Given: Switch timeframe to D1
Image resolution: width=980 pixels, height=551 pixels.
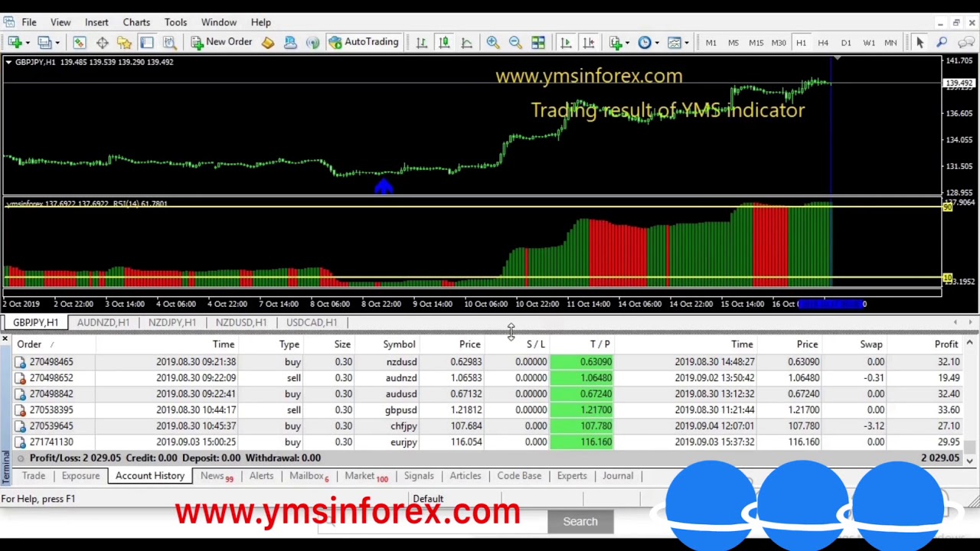Looking at the screenshot, I should click(846, 43).
